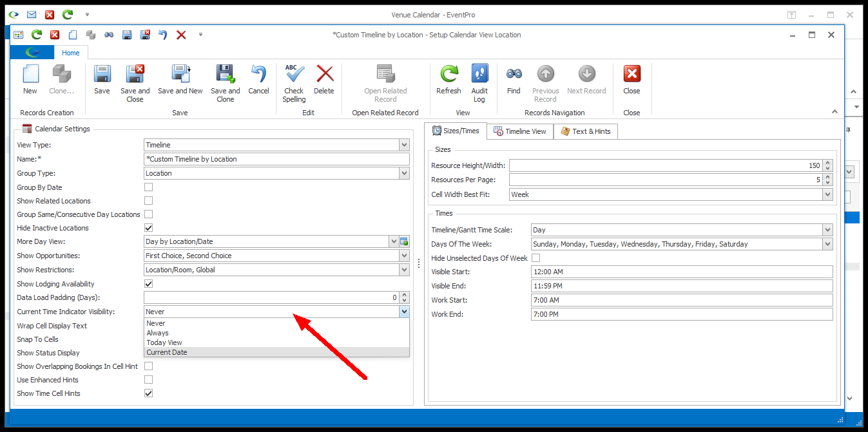Click the small floppy Save icon in the quick access toolbar

tap(127, 35)
